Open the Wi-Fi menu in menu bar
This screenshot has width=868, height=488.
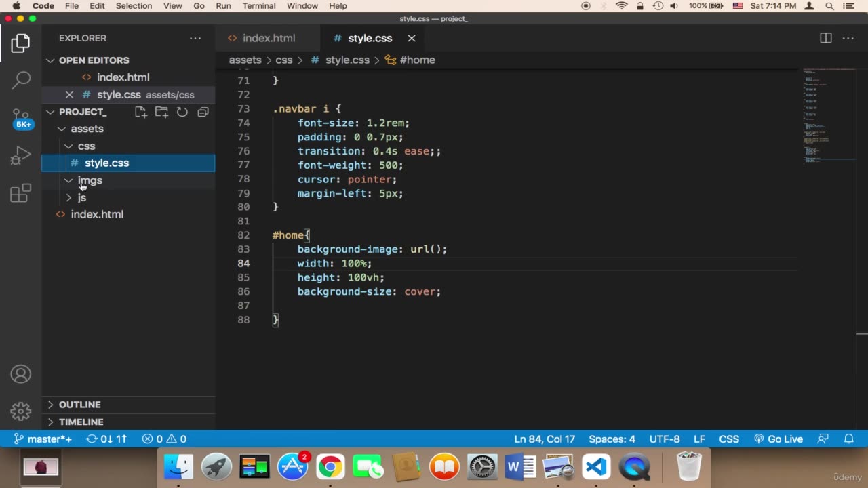(622, 6)
